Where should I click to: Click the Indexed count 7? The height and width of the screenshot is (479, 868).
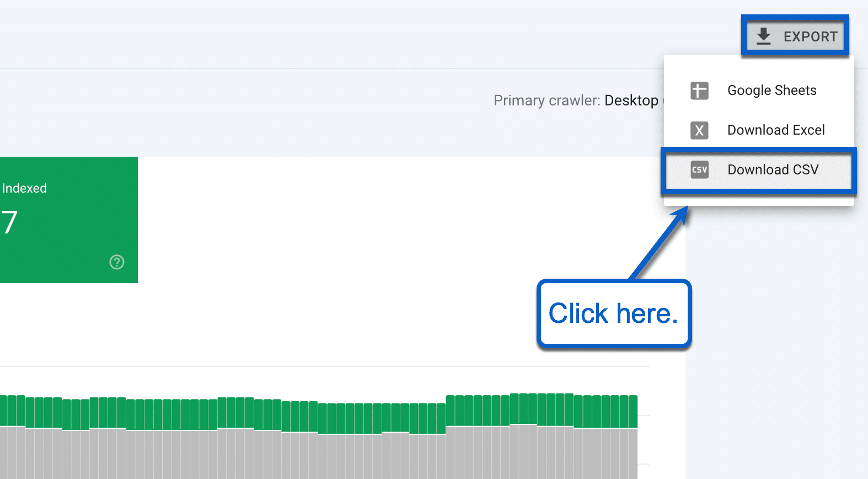pos(9,222)
